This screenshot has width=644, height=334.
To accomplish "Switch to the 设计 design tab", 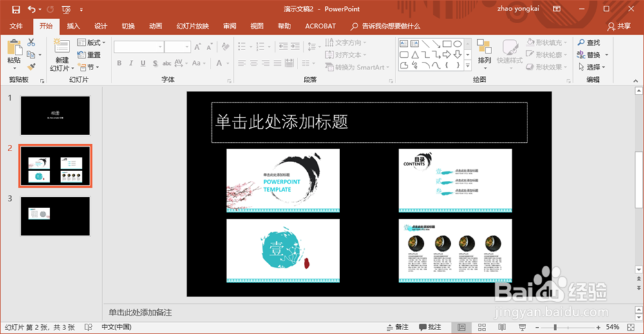I will (100, 26).
